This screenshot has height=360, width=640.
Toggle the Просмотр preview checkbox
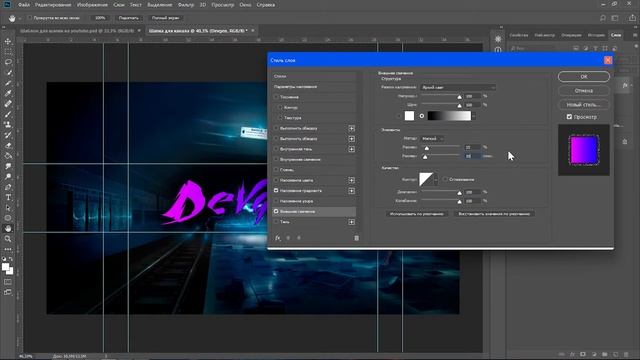coord(569,117)
